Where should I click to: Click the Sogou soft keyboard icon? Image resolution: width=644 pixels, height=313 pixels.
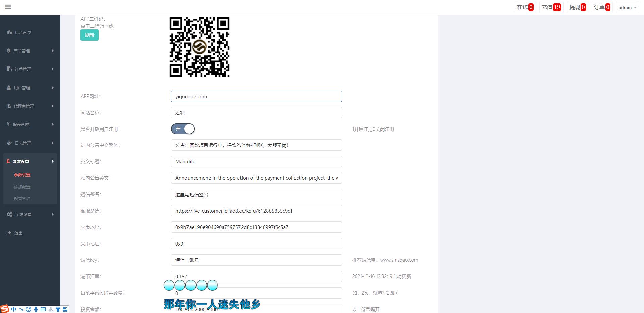[x=43, y=309]
